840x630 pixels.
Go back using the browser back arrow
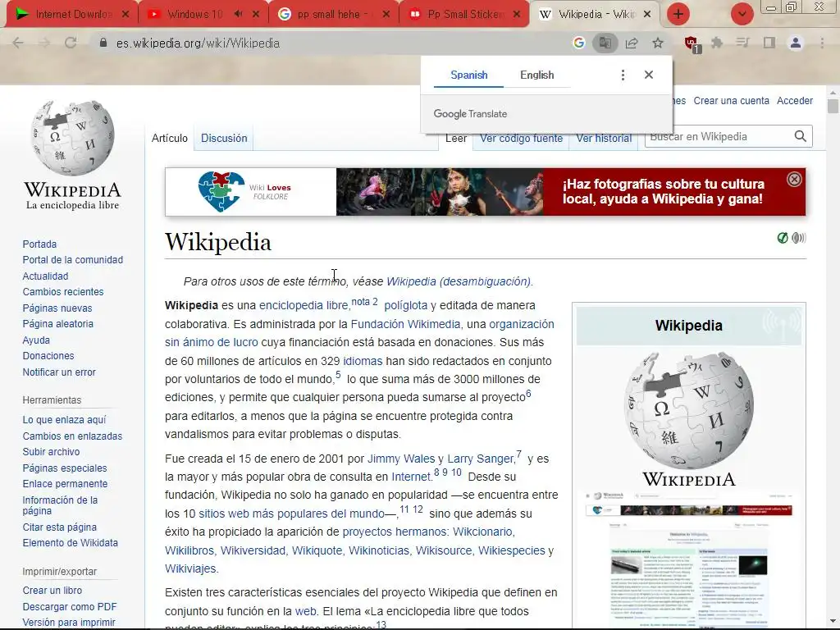tap(18, 43)
